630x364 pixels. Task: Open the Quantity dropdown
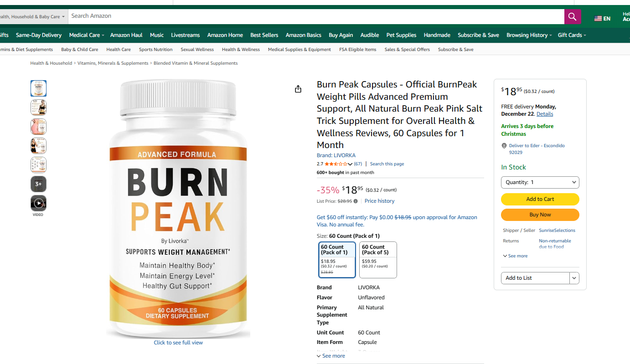(x=540, y=182)
